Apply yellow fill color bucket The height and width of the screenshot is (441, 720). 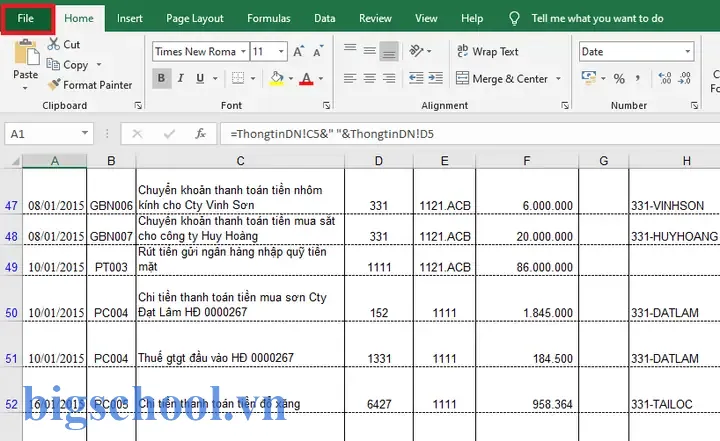(277, 78)
